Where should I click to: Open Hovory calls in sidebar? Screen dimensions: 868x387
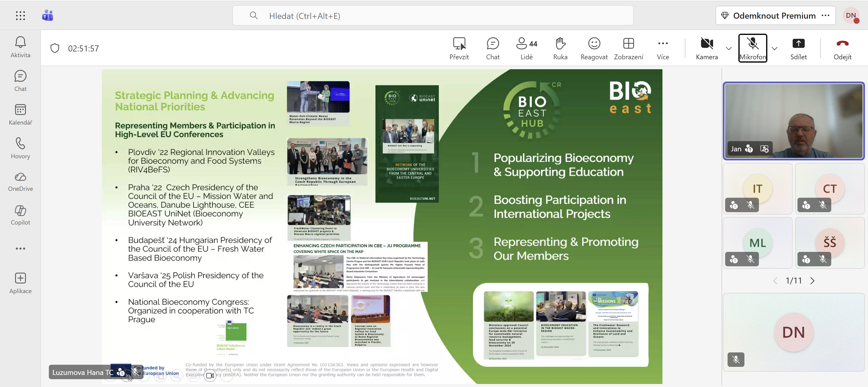pos(20,148)
